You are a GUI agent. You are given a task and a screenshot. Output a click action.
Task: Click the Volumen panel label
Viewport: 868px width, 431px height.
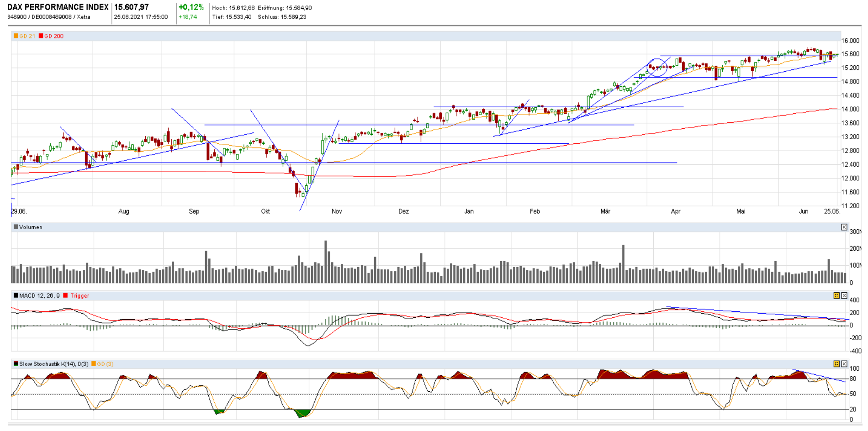point(31,227)
